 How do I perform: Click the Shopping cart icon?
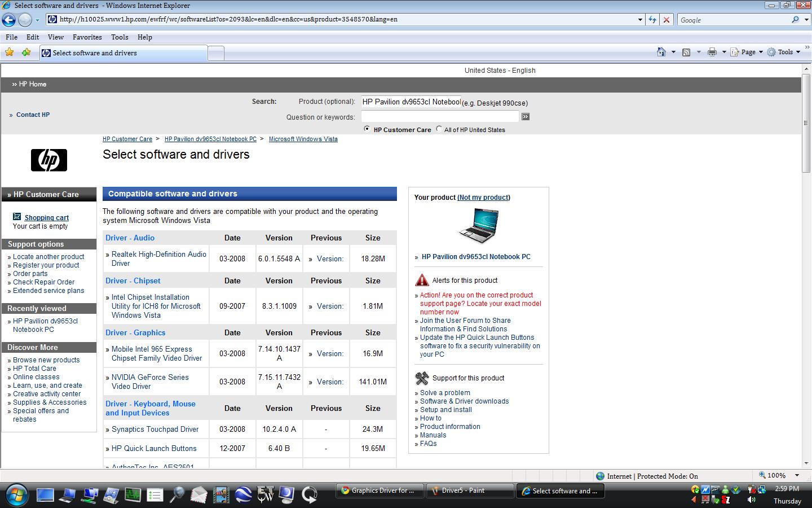[x=17, y=217]
